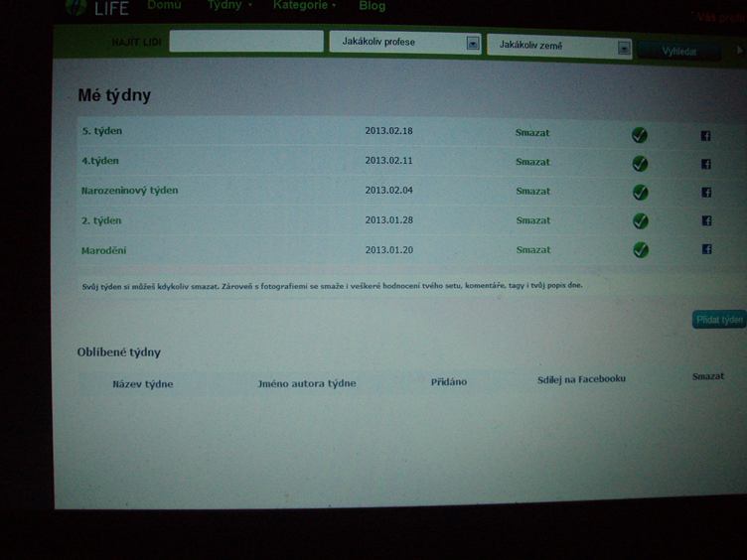Click the LIFE logo in header

pyautogui.click(x=97, y=8)
